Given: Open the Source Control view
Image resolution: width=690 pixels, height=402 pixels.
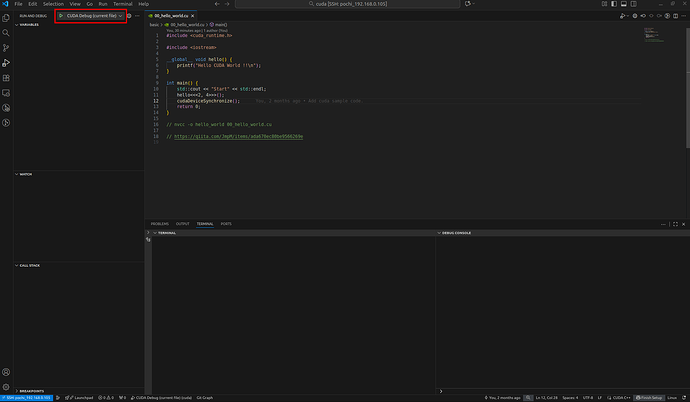Looking at the screenshot, I should (x=6, y=48).
